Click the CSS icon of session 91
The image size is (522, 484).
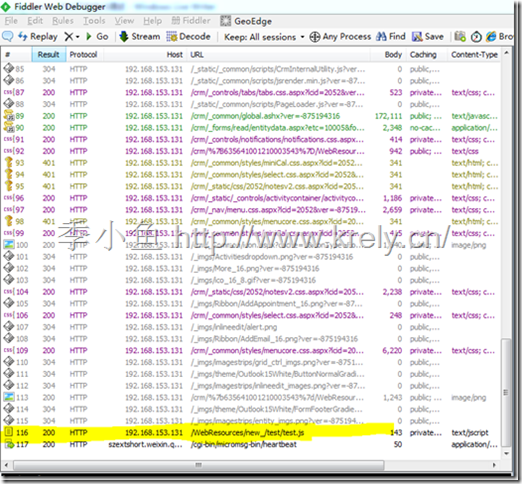(x=8, y=139)
